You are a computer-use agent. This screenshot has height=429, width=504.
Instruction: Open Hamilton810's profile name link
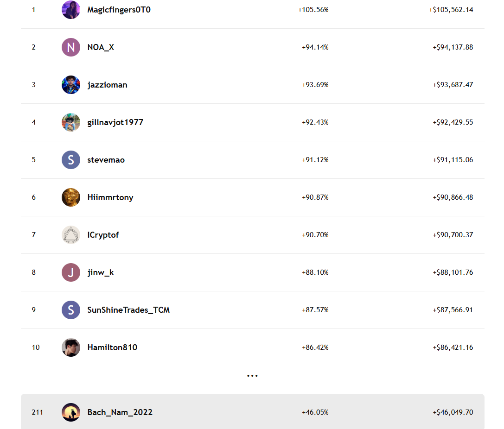pos(112,347)
